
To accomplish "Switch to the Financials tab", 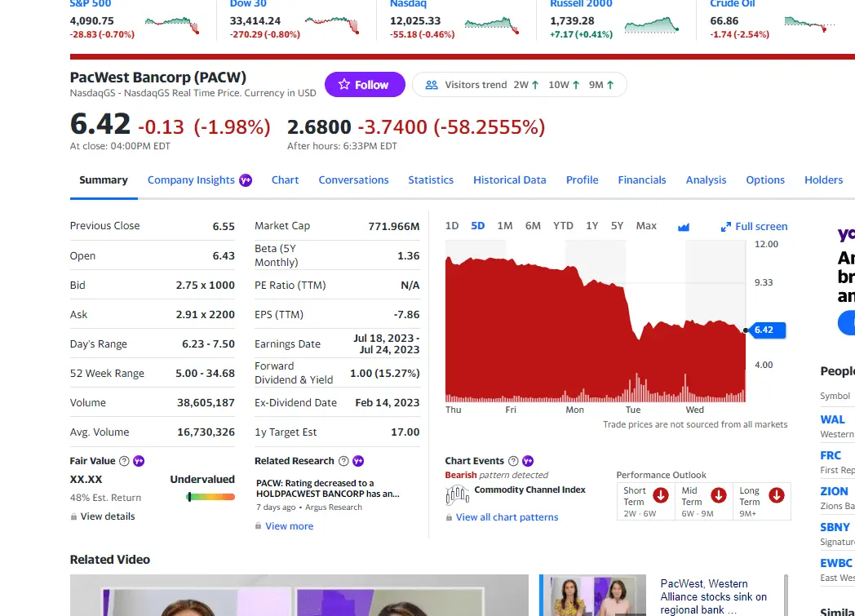I will coord(641,180).
